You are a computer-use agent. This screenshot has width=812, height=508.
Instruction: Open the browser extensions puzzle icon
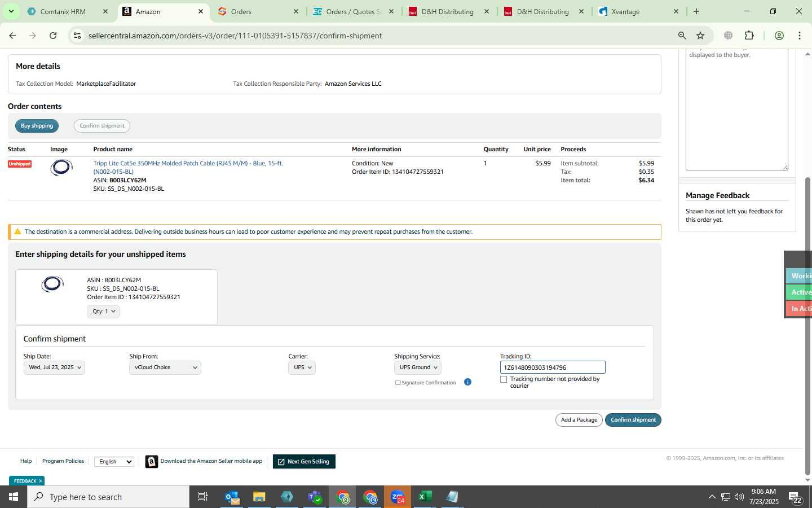[749, 36]
